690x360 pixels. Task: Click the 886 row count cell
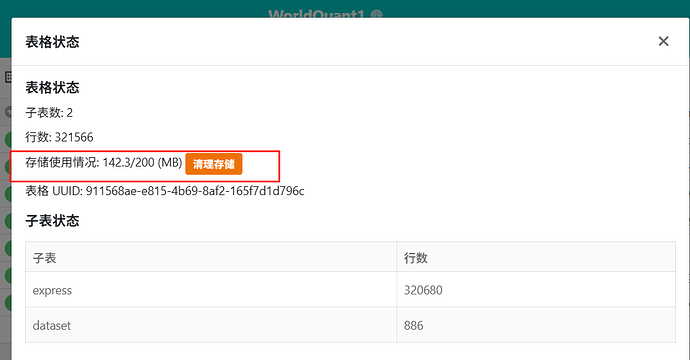pos(414,325)
